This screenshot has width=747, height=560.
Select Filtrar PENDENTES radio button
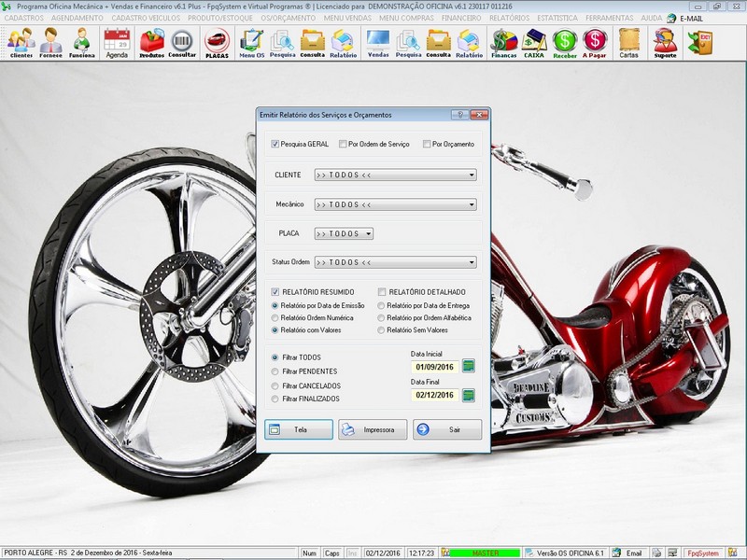(x=275, y=371)
